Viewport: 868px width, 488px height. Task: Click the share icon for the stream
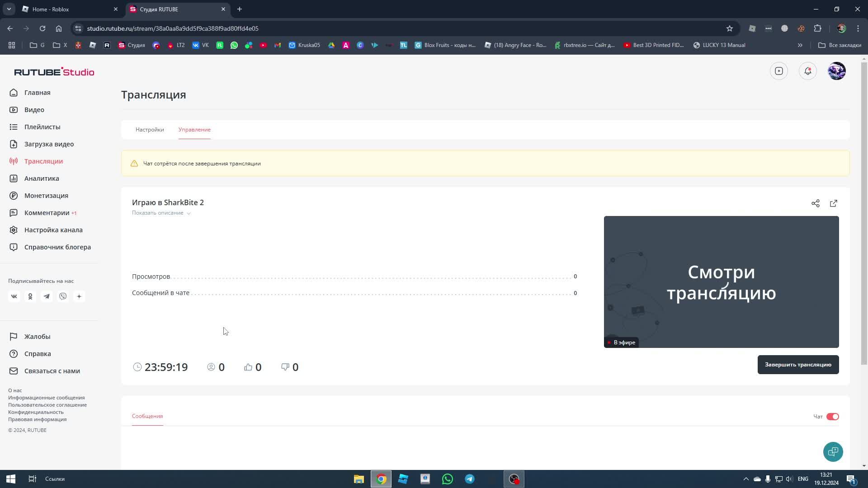[815, 203]
